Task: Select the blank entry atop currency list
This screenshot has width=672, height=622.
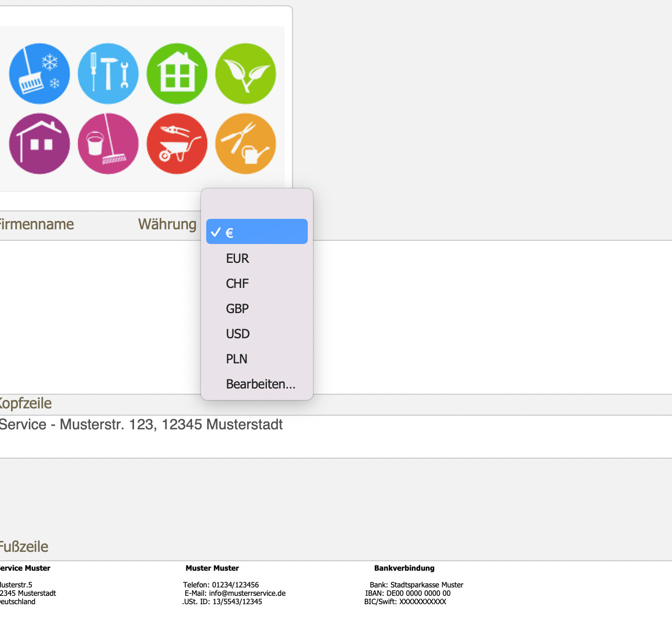Action: (257, 206)
